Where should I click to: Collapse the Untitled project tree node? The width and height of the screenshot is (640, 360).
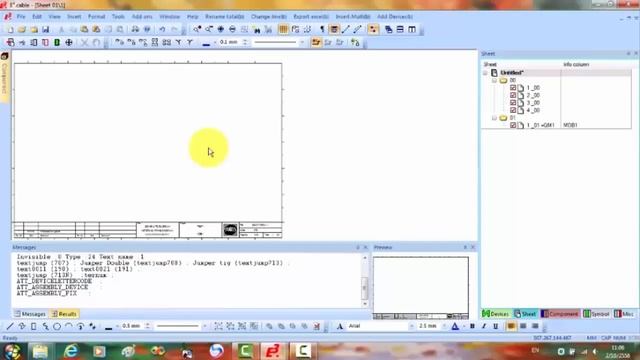pyautogui.click(x=485, y=73)
